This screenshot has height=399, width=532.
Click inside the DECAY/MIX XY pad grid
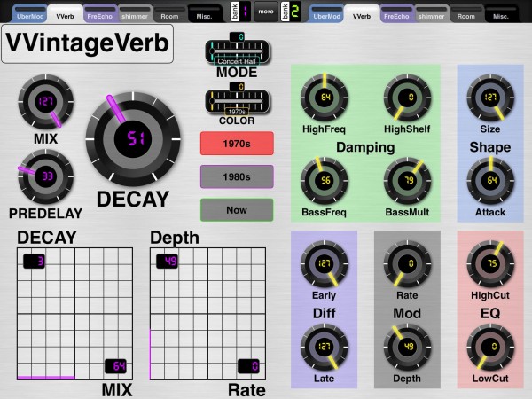click(x=75, y=314)
